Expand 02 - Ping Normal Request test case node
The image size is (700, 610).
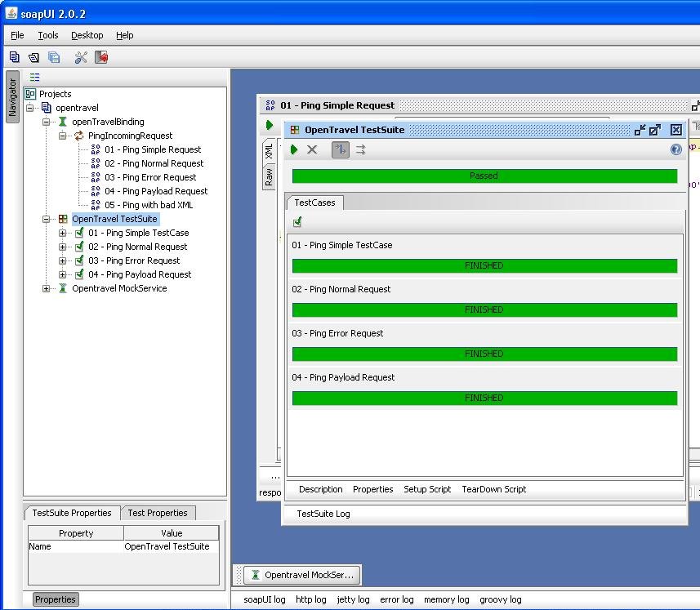click(63, 247)
